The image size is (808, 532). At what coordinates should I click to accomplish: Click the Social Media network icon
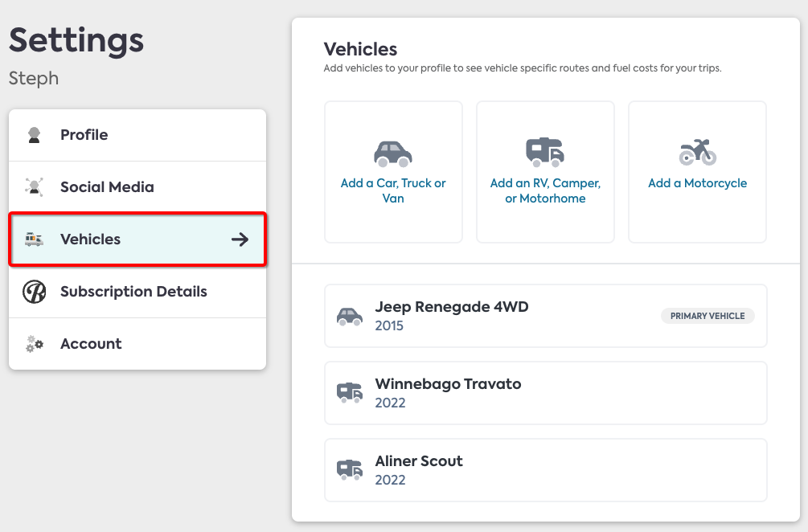34,187
